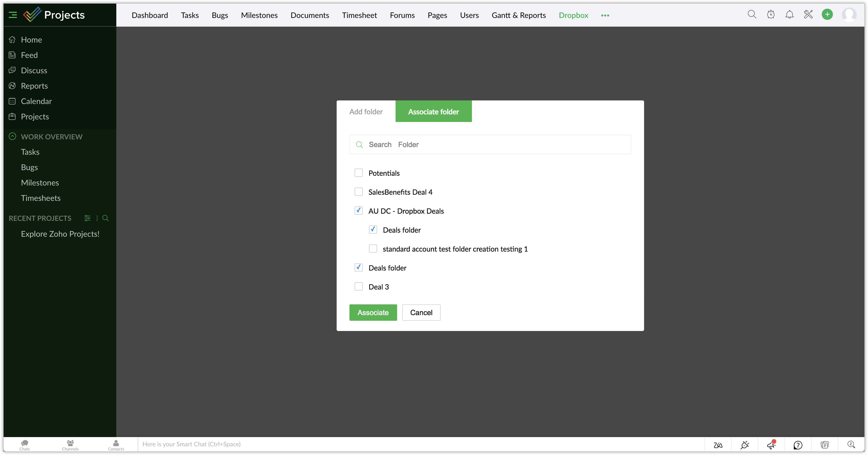868x455 pixels.
Task: Open the Gantt & Reports tab
Action: click(519, 15)
